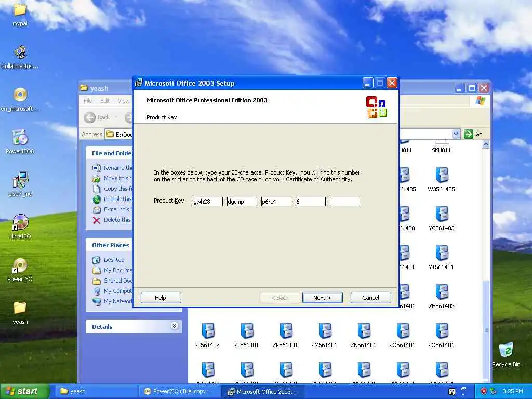
Task: Expand the Details panel chevron
Action: pyautogui.click(x=175, y=326)
